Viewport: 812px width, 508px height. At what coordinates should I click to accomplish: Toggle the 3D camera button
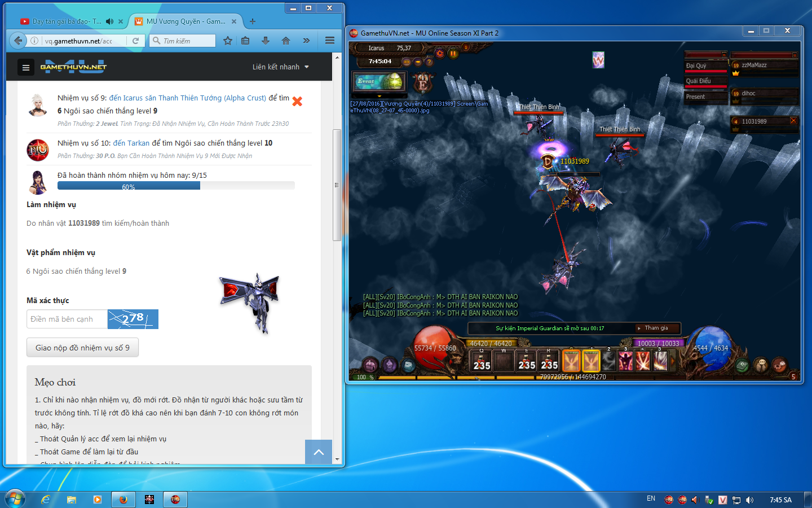[x=407, y=62]
